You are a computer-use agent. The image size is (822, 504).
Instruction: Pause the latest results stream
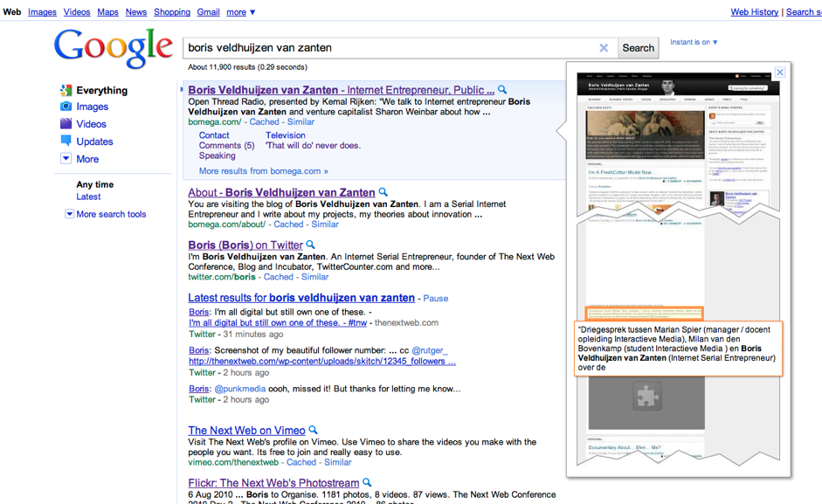[x=436, y=299]
